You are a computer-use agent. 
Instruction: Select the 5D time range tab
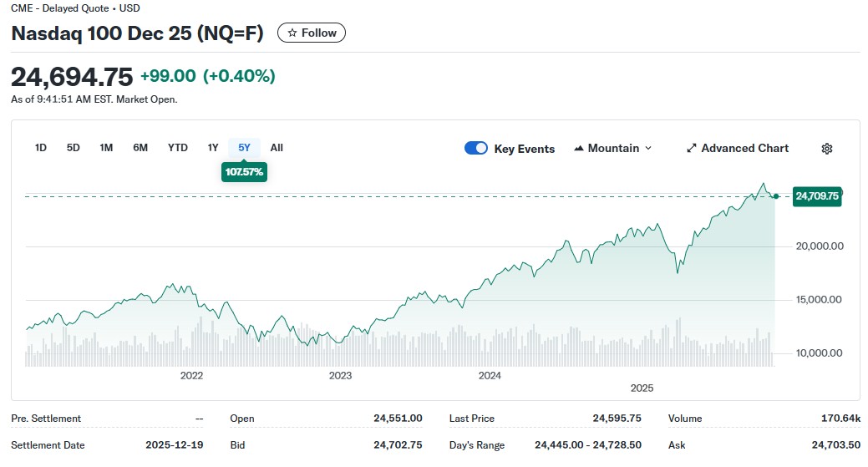click(x=73, y=148)
